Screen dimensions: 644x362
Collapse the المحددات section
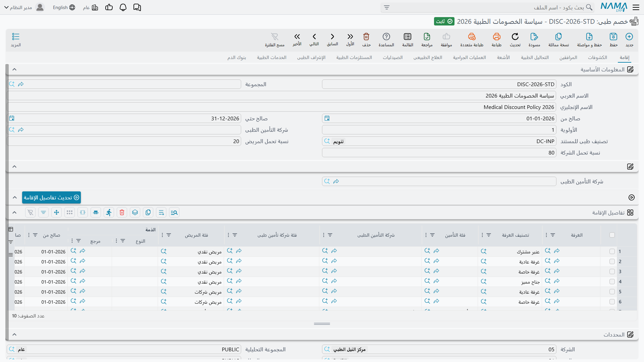14,335
